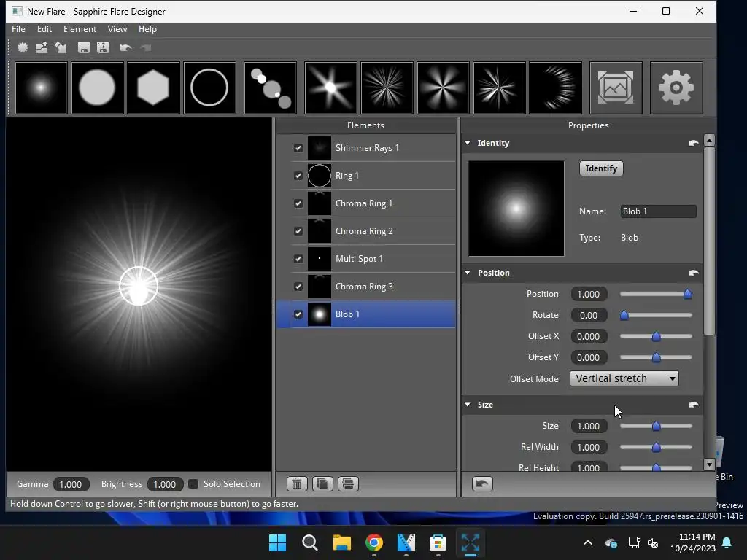The width and height of the screenshot is (747, 560).
Task: Uncheck the Blob 1 visibility checkbox
Action: point(298,314)
